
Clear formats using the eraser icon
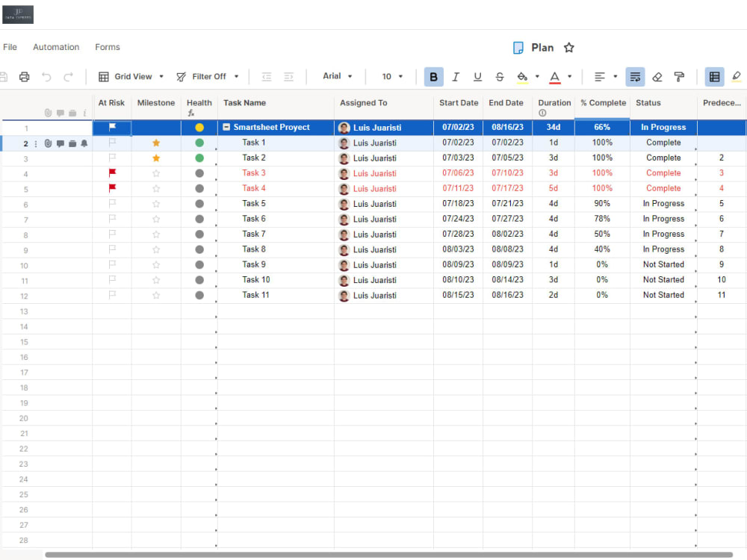[657, 76]
